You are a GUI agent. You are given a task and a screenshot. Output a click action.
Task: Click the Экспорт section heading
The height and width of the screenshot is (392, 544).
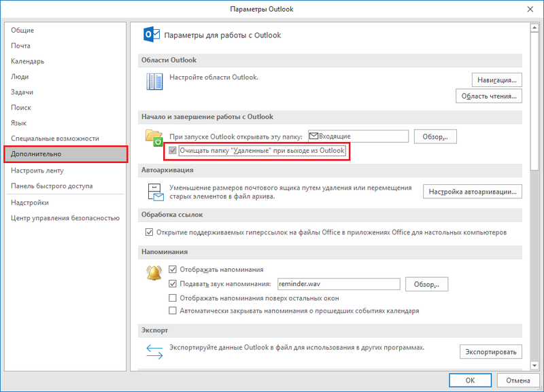pos(154,330)
